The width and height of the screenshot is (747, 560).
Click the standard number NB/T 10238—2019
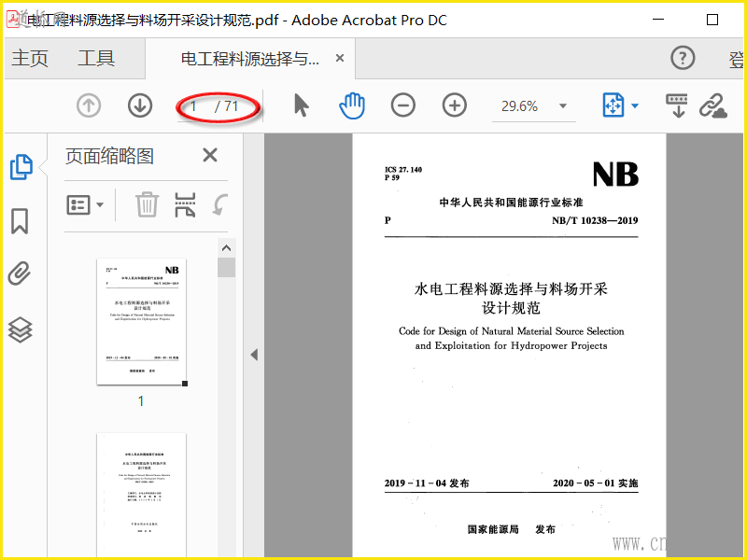pyautogui.click(x=595, y=220)
